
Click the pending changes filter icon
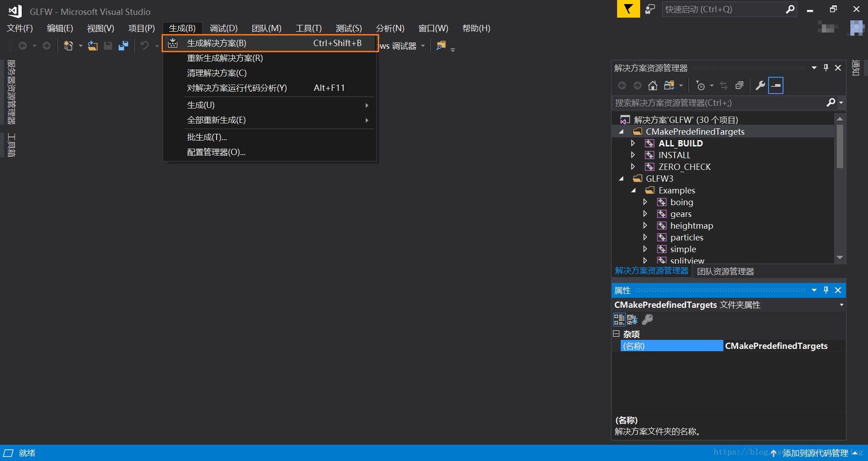tap(701, 85)
